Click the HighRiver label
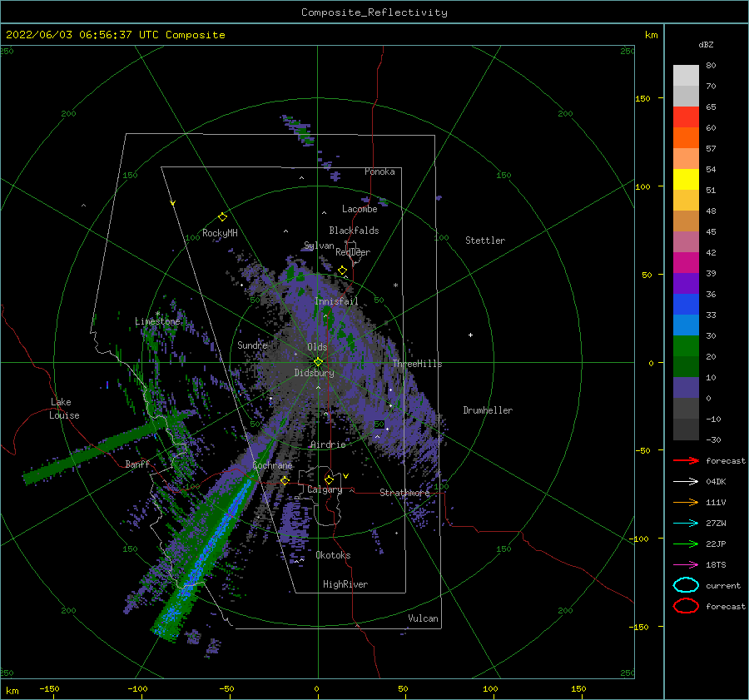749x700 pixels. point(345,584)
